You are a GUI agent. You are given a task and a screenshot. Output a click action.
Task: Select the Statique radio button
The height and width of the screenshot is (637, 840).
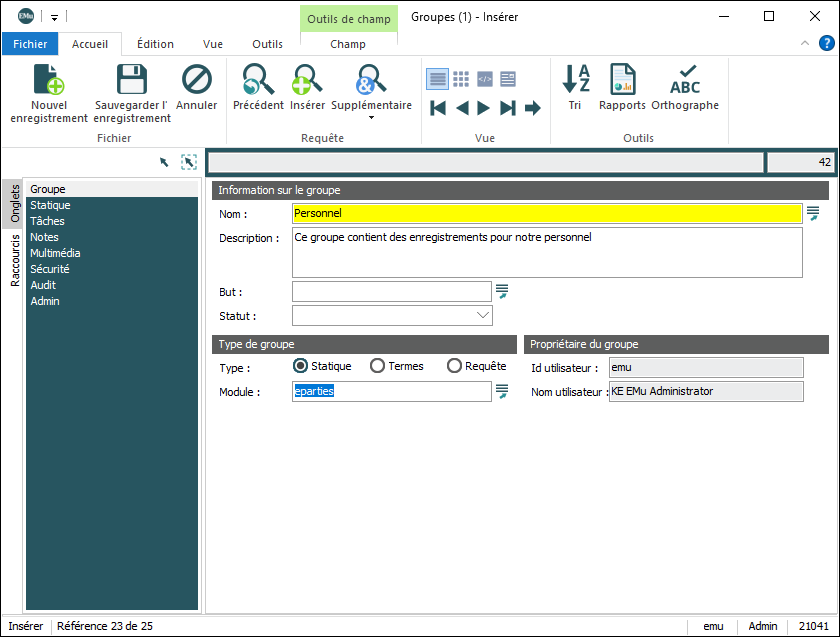point(300,366)
